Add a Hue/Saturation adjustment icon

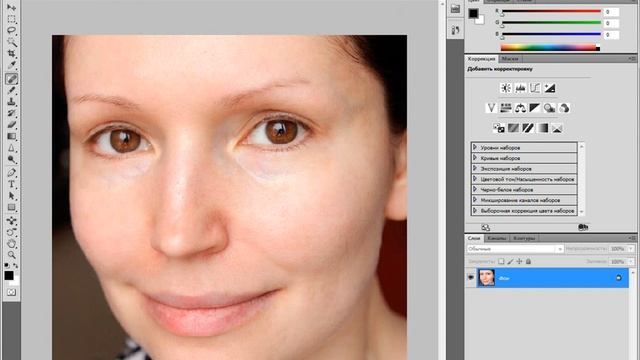pyautogui.click(x=506, y=108)
